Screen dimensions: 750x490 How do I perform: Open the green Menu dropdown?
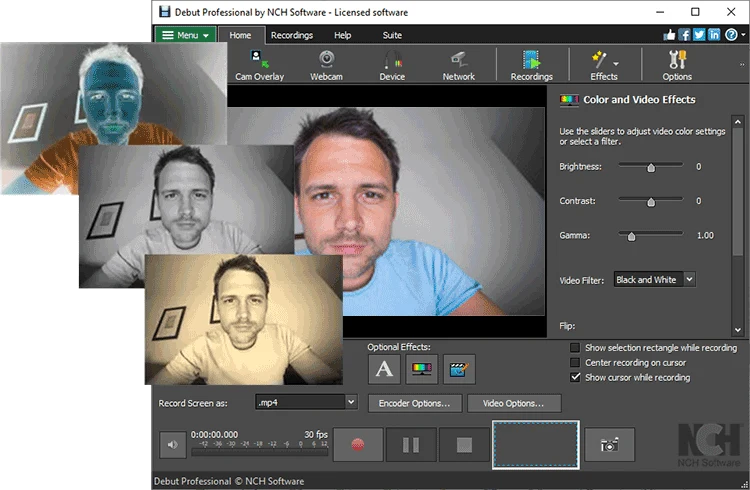[x=185, y=35]
